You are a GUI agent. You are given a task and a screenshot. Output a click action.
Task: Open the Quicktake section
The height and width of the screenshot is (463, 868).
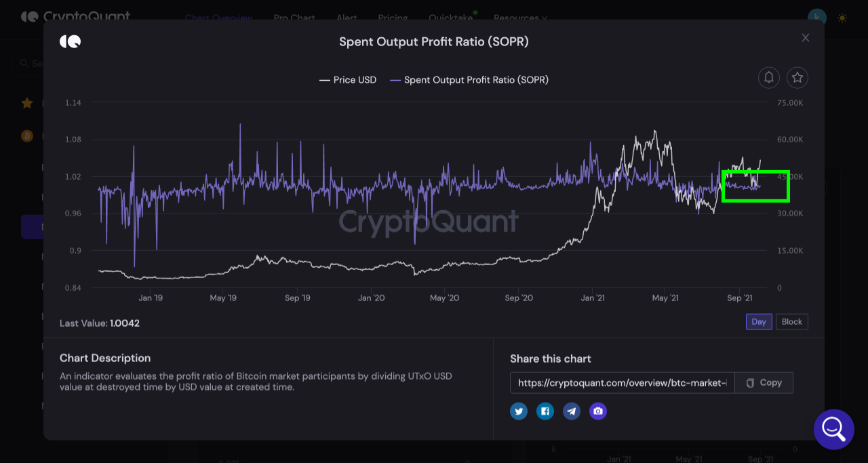click(x=450, y=18)
